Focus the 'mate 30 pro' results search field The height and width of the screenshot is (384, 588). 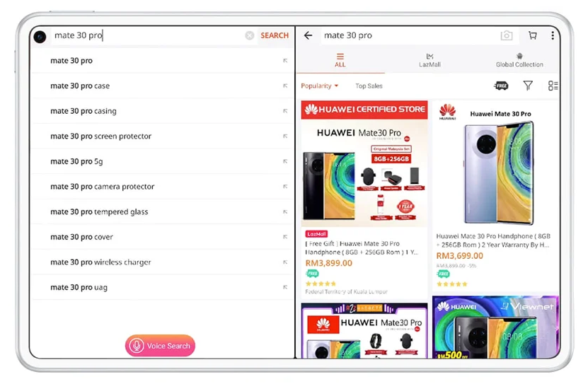[409, 35]
